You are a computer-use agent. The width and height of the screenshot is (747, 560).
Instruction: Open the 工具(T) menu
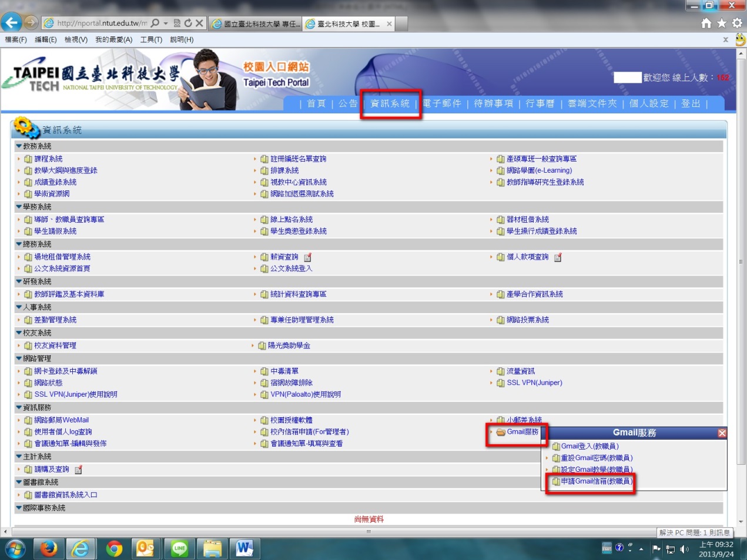(151, 39)
